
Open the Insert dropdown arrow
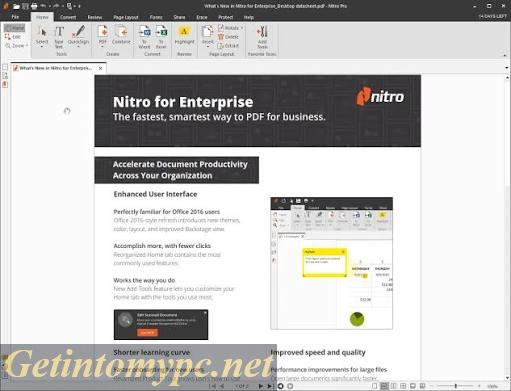(207, 47)
